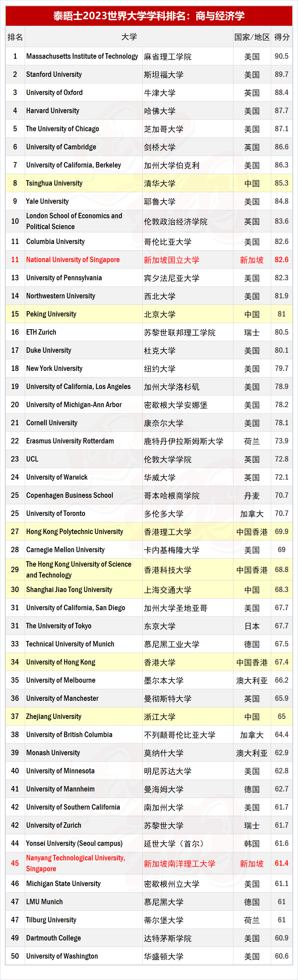Click University of California, Los Angeles

coord(78,387)
